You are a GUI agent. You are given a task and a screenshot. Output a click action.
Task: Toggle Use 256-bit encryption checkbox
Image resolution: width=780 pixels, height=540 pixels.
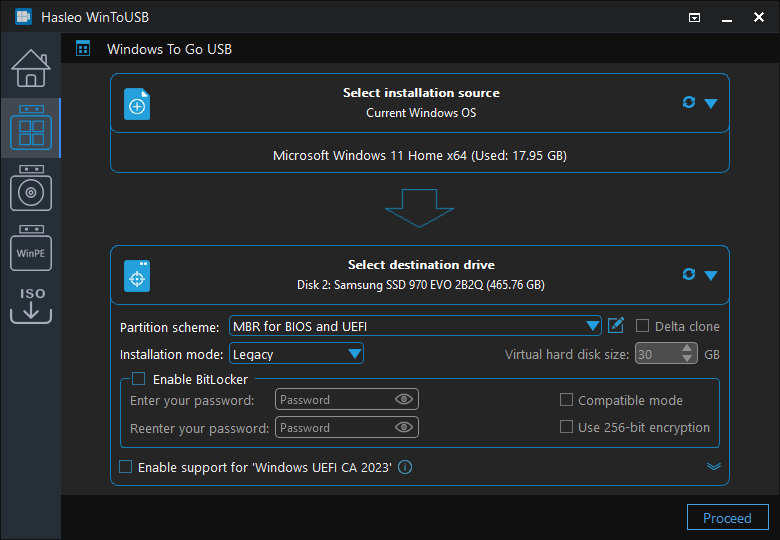(566, 427)
